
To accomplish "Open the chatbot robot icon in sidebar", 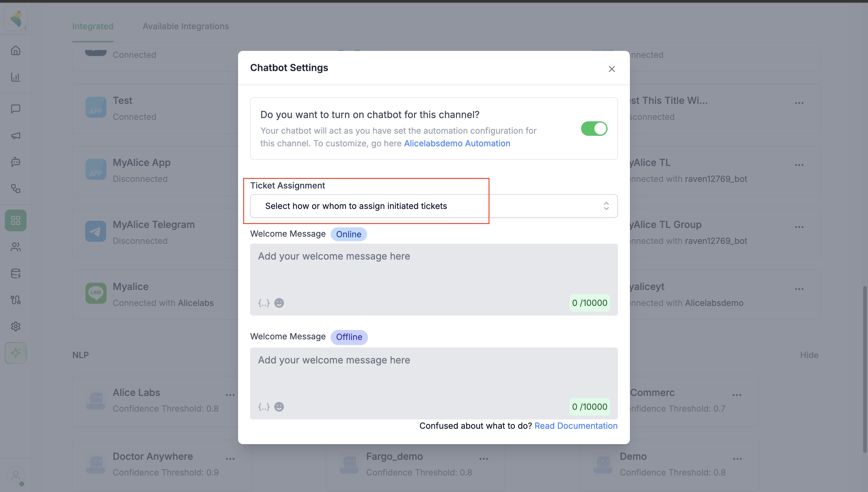I will 16,162.
